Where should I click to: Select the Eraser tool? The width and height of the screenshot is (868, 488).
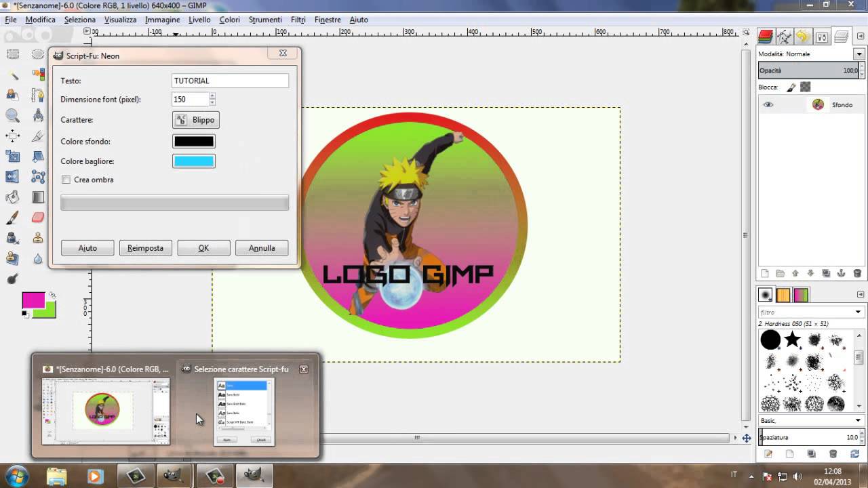coord(38,218)
